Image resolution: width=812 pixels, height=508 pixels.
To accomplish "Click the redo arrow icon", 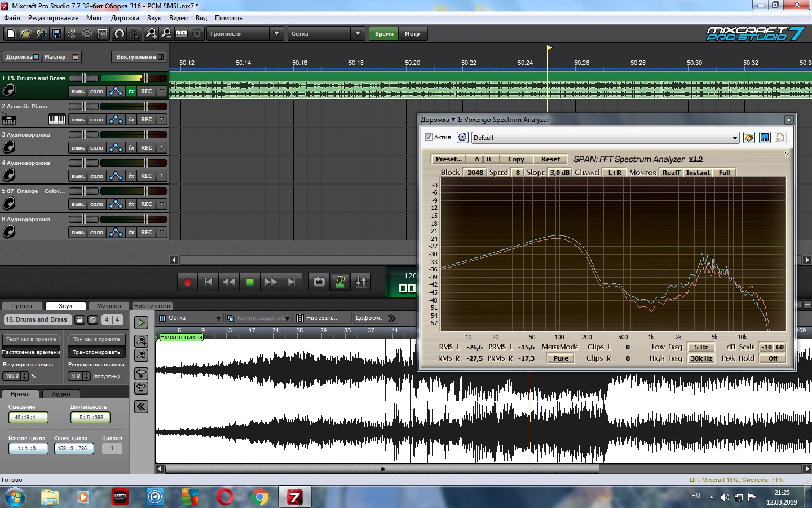I will [x=134, y=34].
